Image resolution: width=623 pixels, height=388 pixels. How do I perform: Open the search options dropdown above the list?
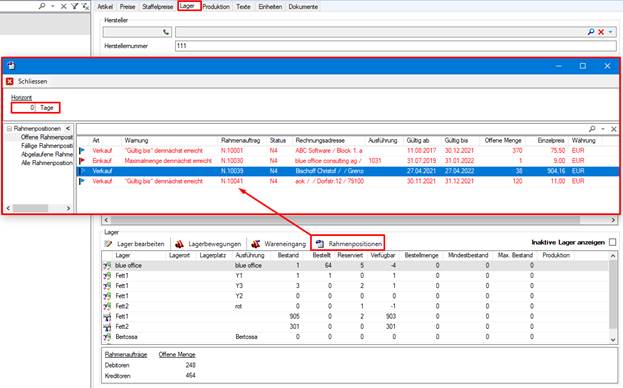point(603,129)
